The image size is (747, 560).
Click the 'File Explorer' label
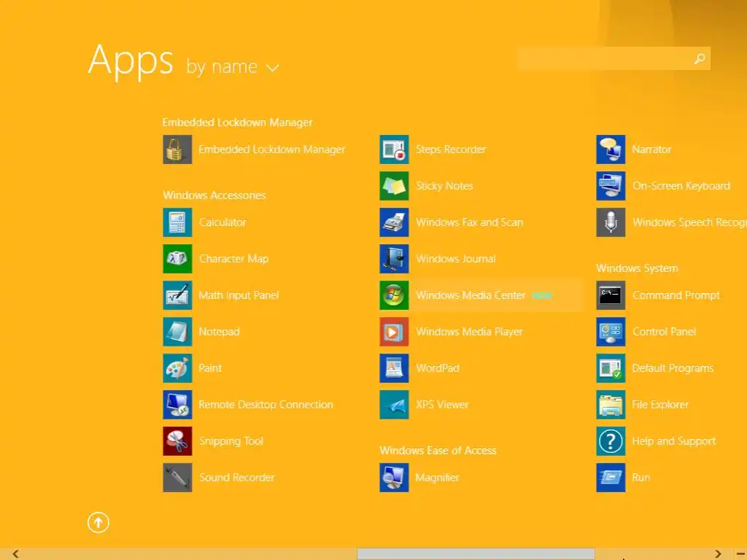click(x=660, y=405)
